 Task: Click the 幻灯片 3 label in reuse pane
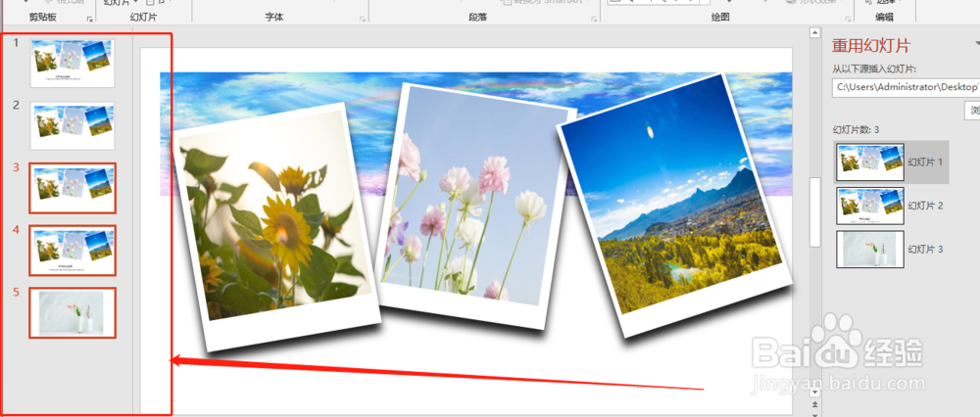926,249
